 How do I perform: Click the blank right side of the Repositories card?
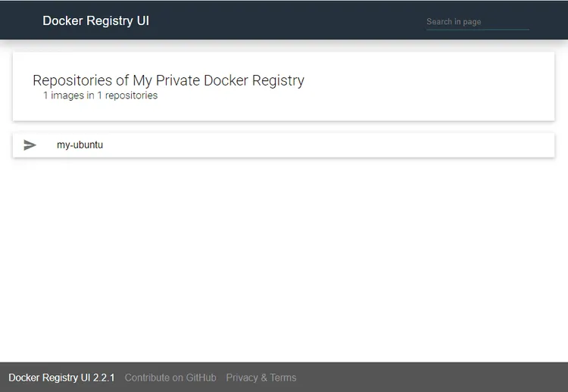coord(454,86)
